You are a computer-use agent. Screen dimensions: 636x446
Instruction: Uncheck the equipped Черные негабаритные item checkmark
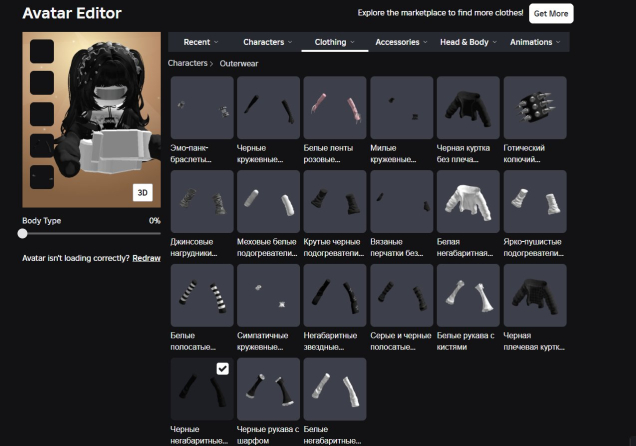point(222,369)
